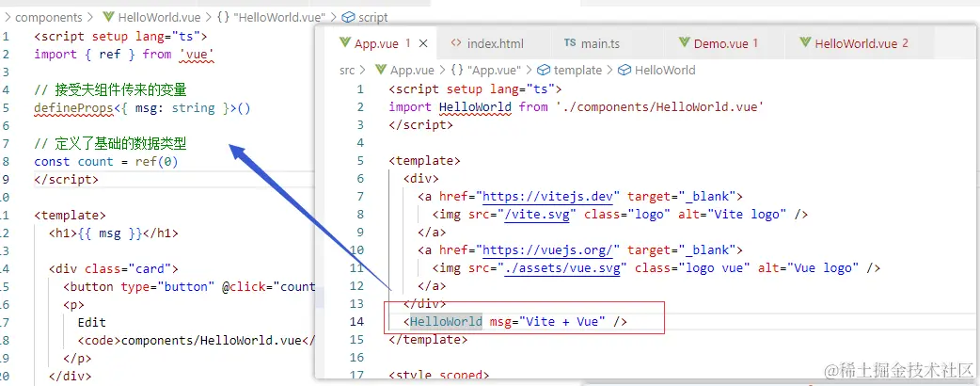
Task: Click HTML icon on index.html tab
Action: (x=456, y=42)
